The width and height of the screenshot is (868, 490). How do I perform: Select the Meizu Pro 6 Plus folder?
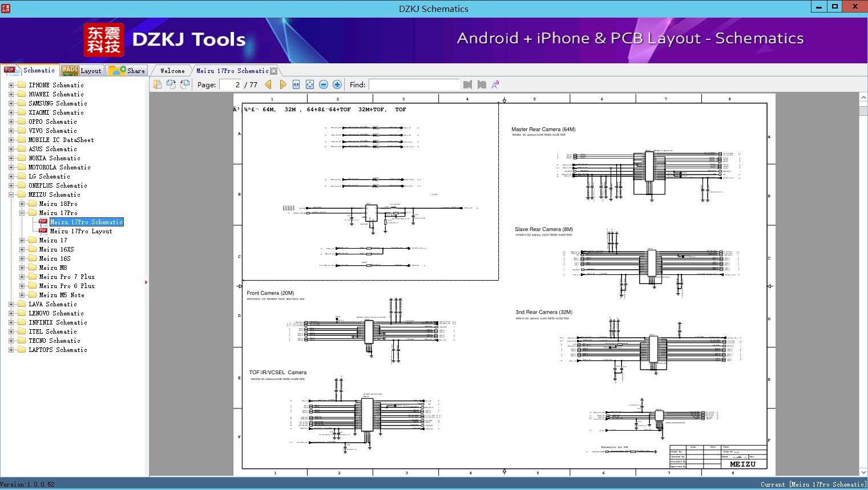click(67, 286)
